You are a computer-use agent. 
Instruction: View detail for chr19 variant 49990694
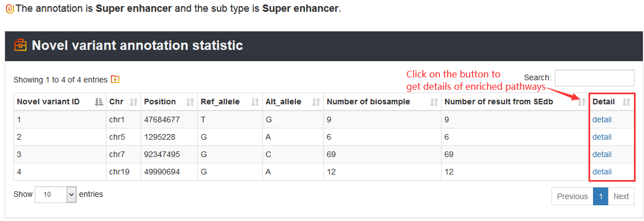[602, 172]
